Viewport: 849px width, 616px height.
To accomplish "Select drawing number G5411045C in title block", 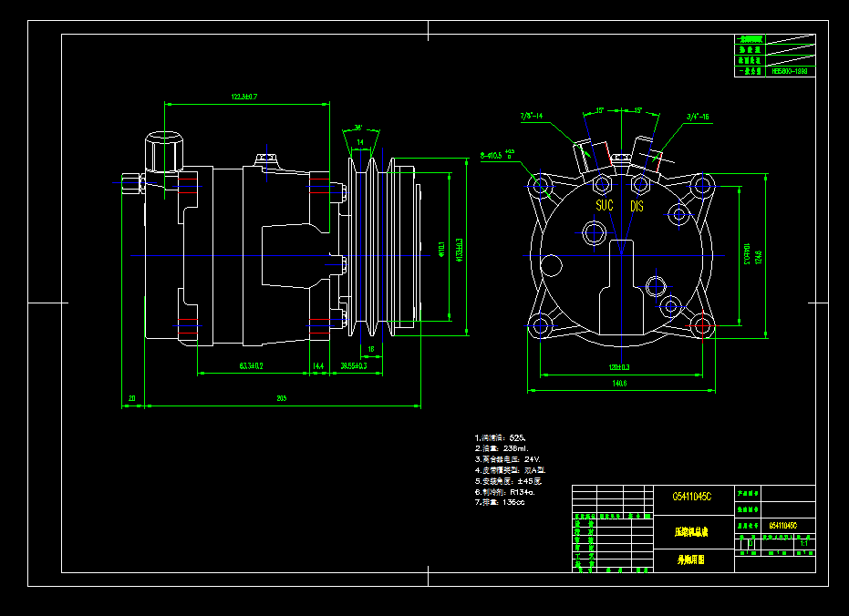I will coord(693,497).
